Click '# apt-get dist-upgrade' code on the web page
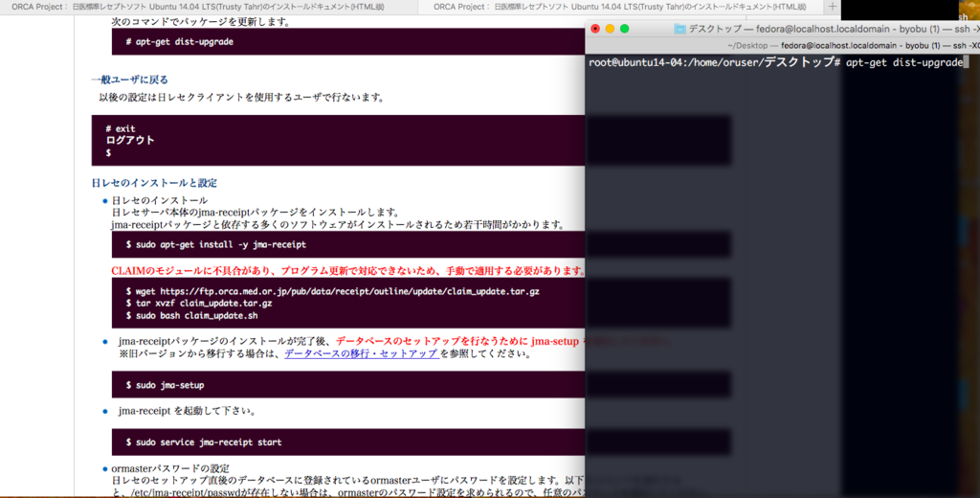Image resolution: width=980 pixels, height=498 pixels. point(179,41)
